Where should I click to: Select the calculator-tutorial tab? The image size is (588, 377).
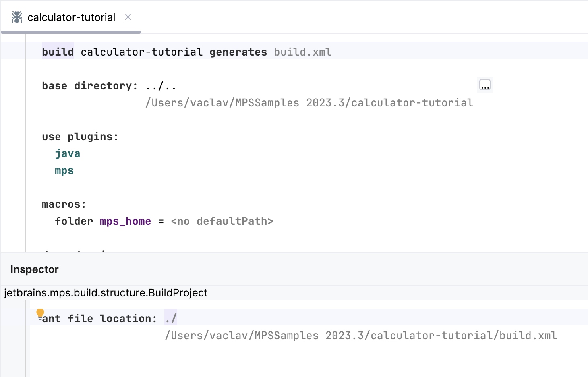coord(70,17)
